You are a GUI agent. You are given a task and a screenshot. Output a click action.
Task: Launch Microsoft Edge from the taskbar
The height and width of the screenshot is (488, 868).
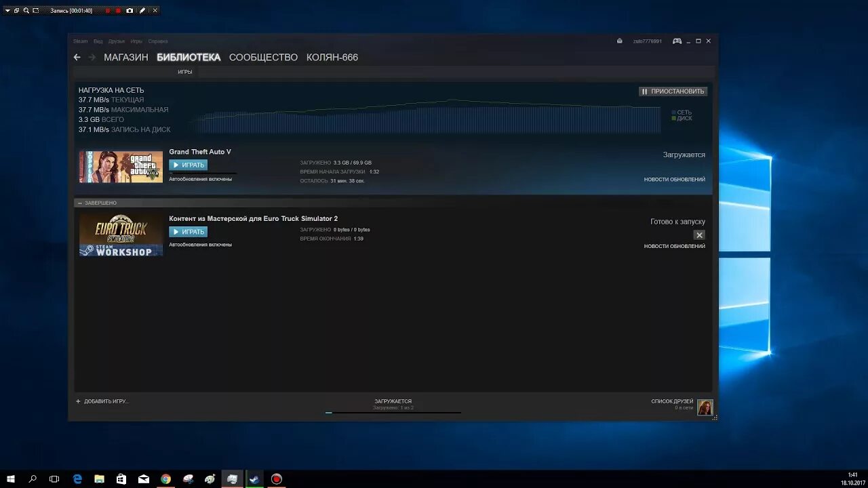click(x=77, y=479)
